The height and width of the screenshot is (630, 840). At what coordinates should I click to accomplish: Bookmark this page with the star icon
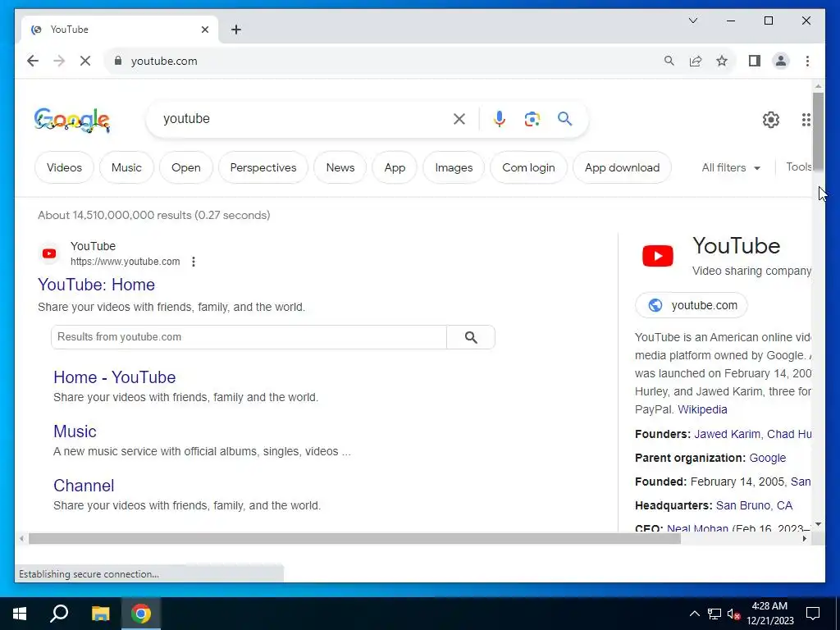[722, 61]
